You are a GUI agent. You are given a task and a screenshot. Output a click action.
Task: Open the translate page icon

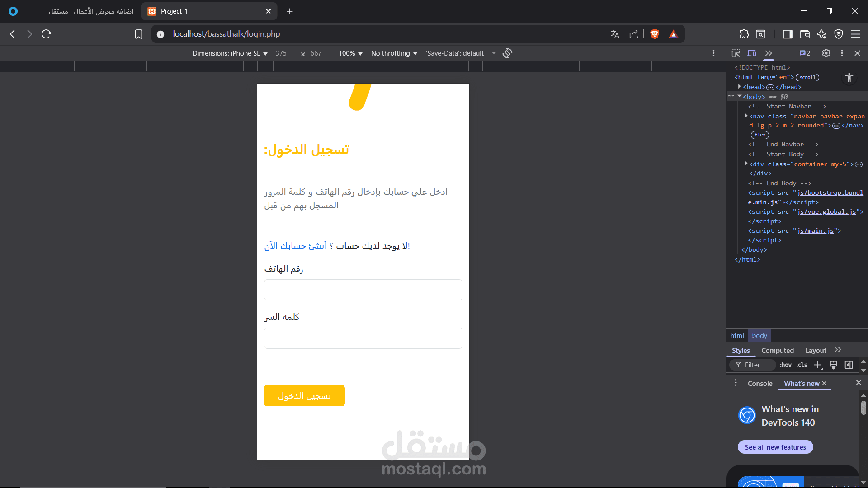click(x=615, y=34)
